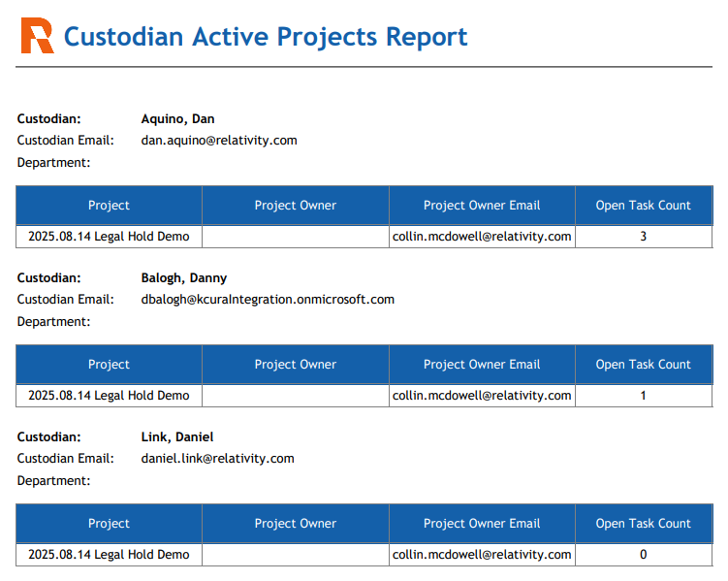Click Project column header in Aquino table

tap(110, 206)
